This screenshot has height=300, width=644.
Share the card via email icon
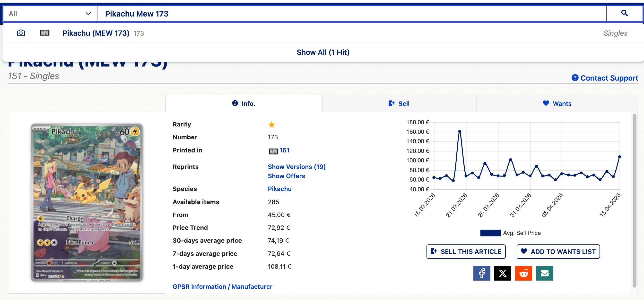[x=545, y=273]
